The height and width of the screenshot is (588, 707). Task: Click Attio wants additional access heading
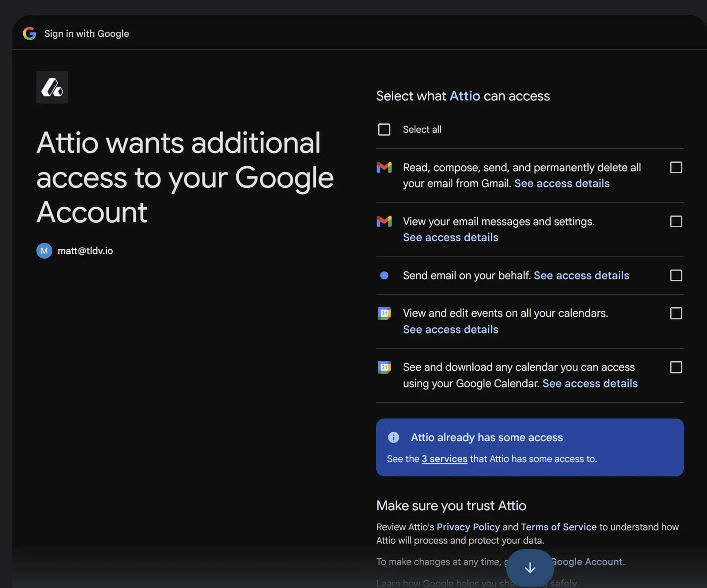point(185,177)
